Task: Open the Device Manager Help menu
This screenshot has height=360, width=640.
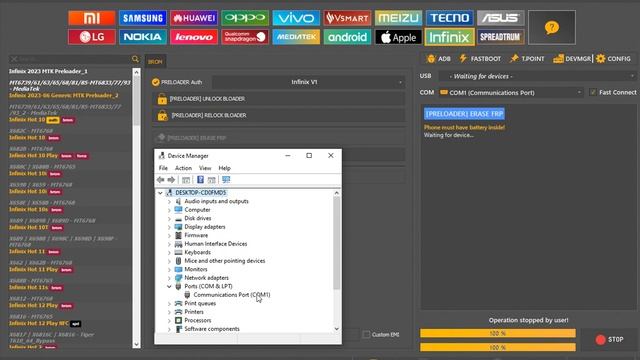Action: coord(224,168)
